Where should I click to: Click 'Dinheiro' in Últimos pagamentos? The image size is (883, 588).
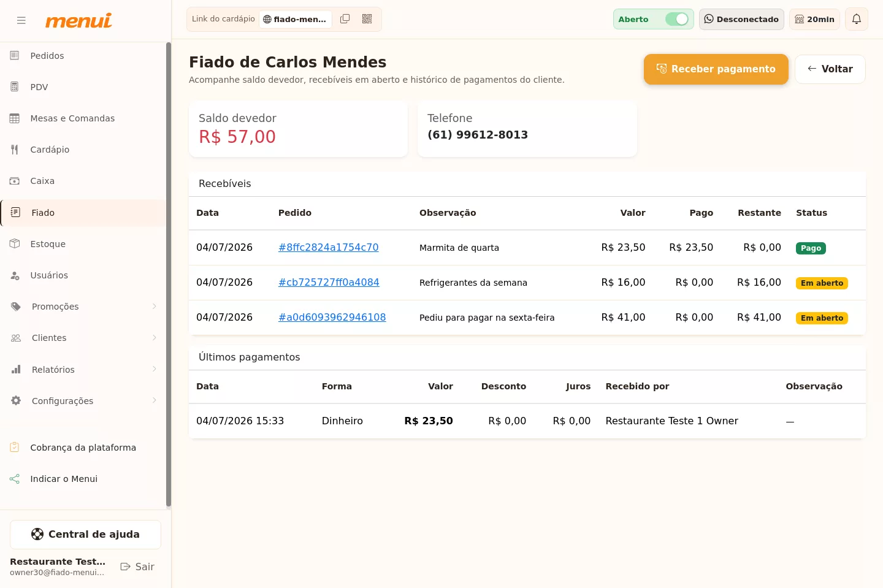pos(342,421)
